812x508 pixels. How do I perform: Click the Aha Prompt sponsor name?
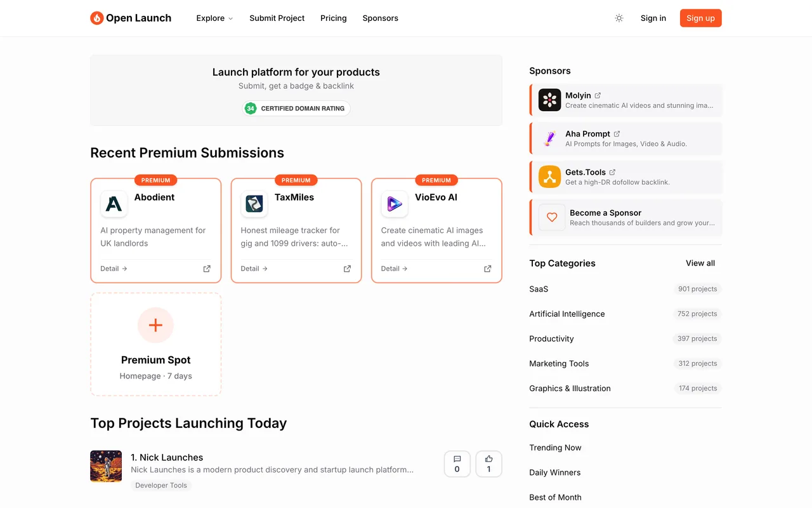[587, 134]
